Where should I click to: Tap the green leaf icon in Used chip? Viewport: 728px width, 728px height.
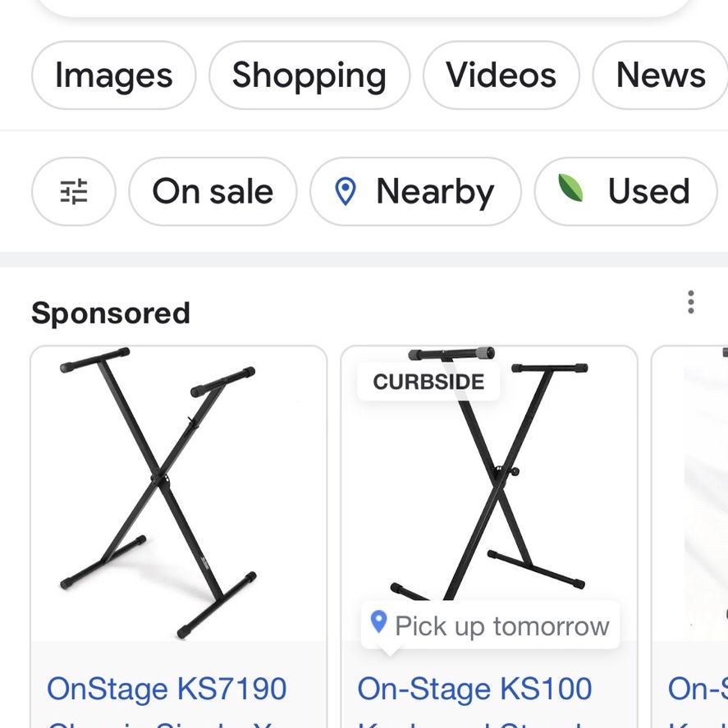pyautogui.click(x=570, y=188)
